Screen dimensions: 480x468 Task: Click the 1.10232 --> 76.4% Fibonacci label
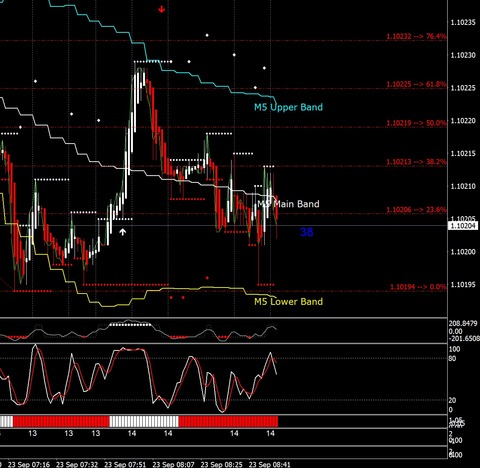tap(416, 36)
